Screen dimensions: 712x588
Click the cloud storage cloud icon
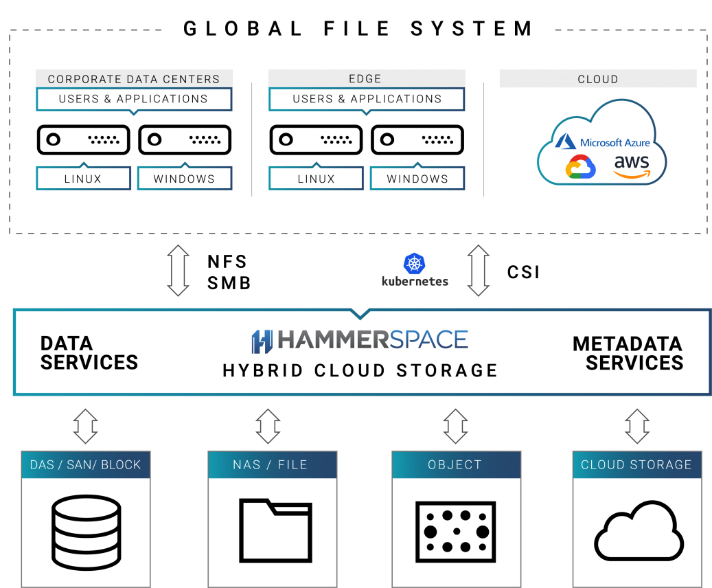point(639,531)
